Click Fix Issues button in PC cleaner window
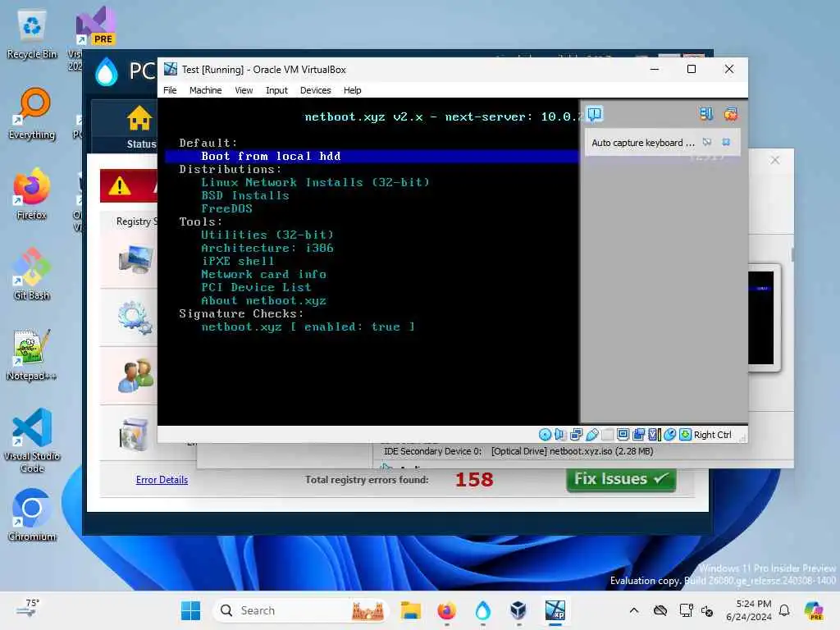This screenshot has height=630, width=840. (x=621, y=479)
